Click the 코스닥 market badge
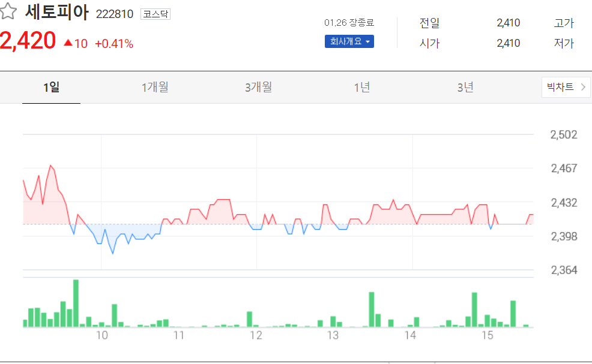 [x=156, y=14]
